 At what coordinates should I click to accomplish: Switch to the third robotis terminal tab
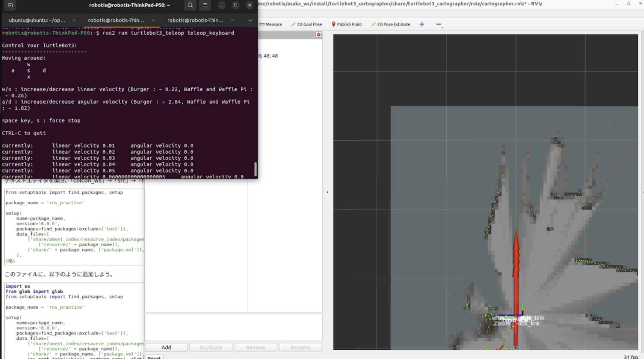(195, 20)
